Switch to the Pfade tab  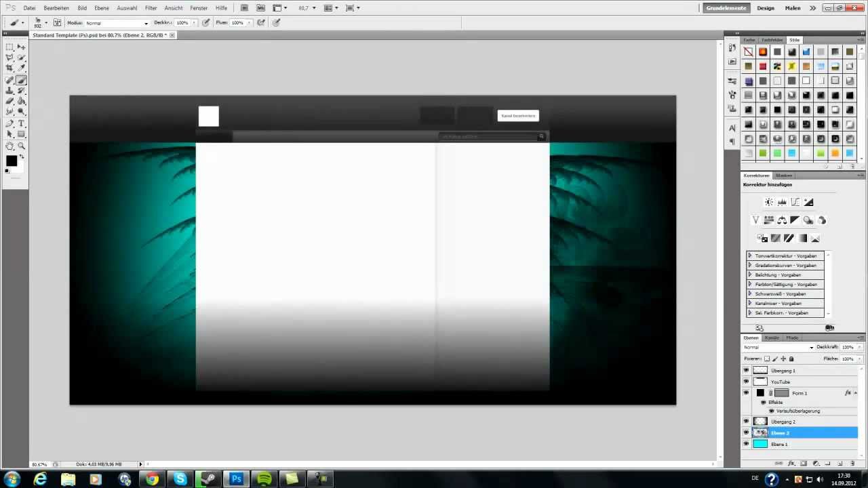coord(792,338)
